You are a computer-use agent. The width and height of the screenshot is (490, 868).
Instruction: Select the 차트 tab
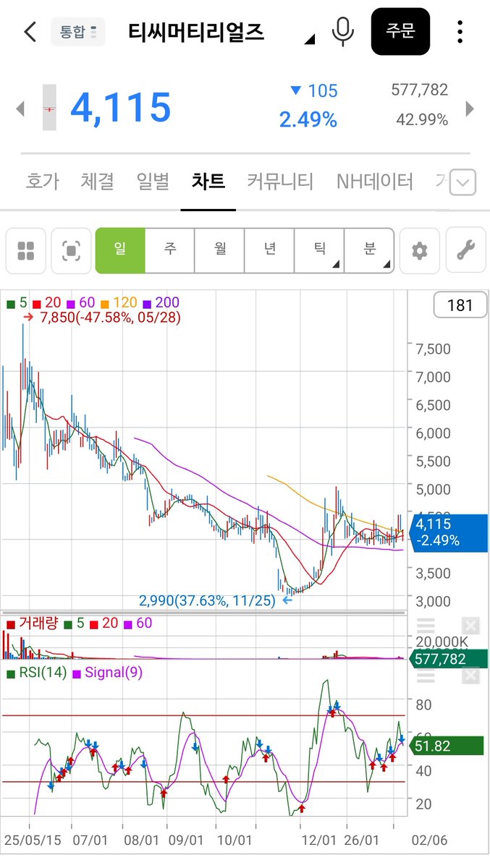point(208,181)
